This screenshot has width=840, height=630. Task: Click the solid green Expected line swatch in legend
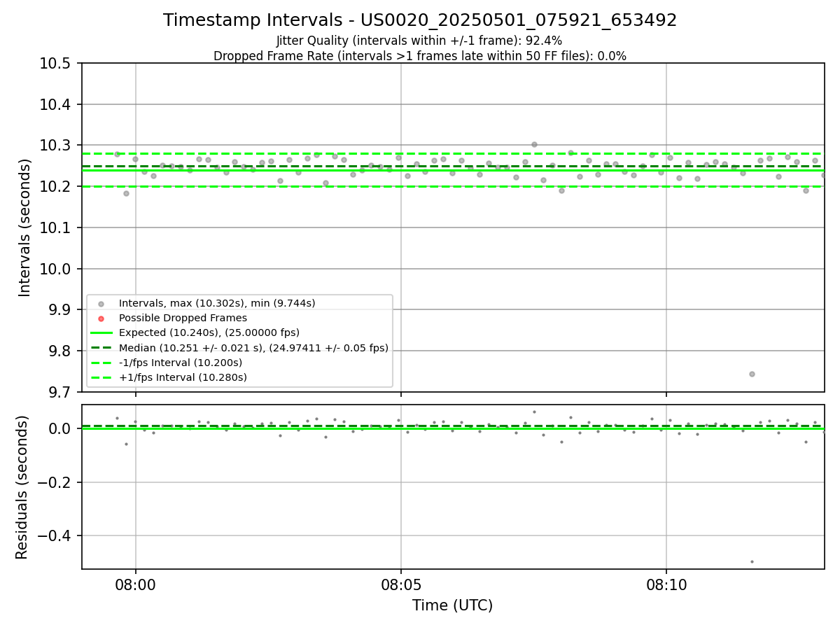coord(101,333)
